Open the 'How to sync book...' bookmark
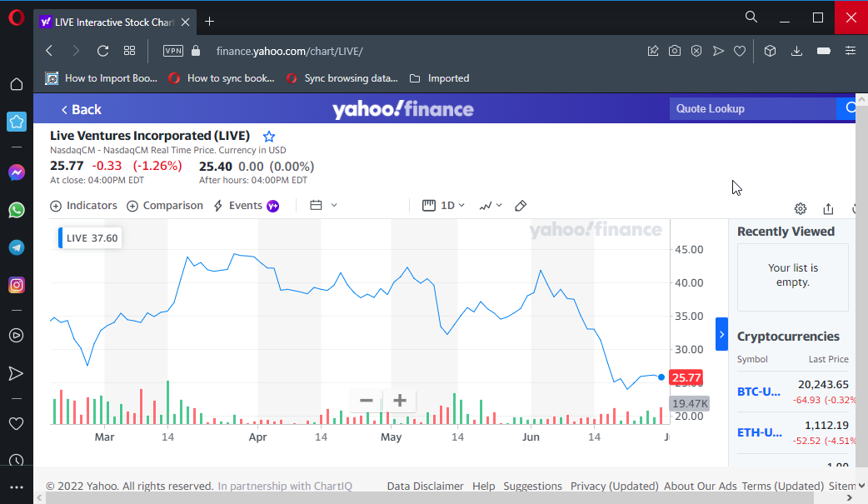The width and height of the screenshot is (868, 504). 222,78
